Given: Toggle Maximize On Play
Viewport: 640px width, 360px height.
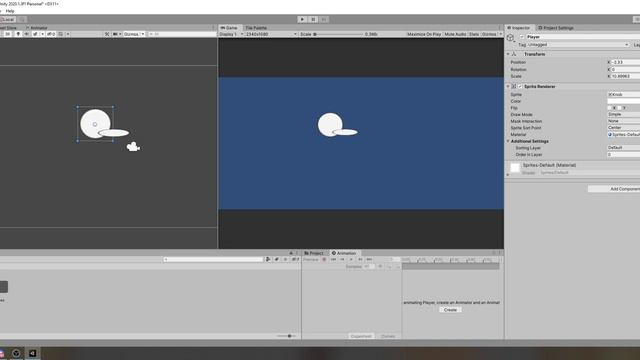Looking at the screenshot, I should pyautogui.click(x=424, y=34).
